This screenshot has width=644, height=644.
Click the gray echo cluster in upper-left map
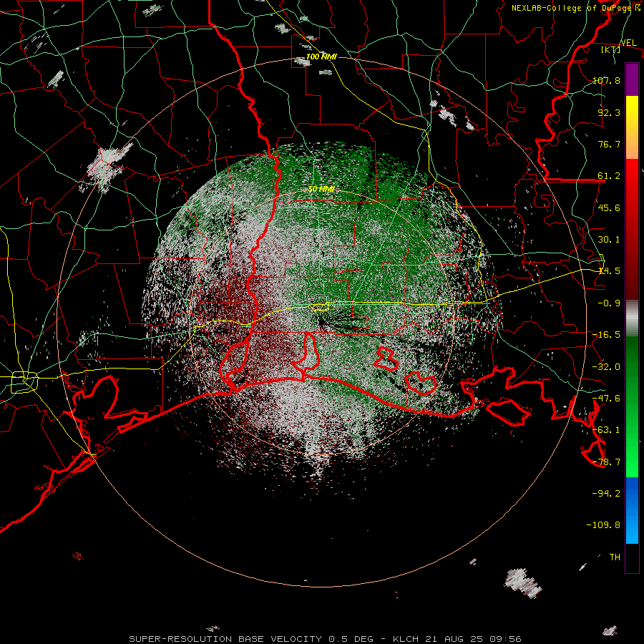point(107,166)
